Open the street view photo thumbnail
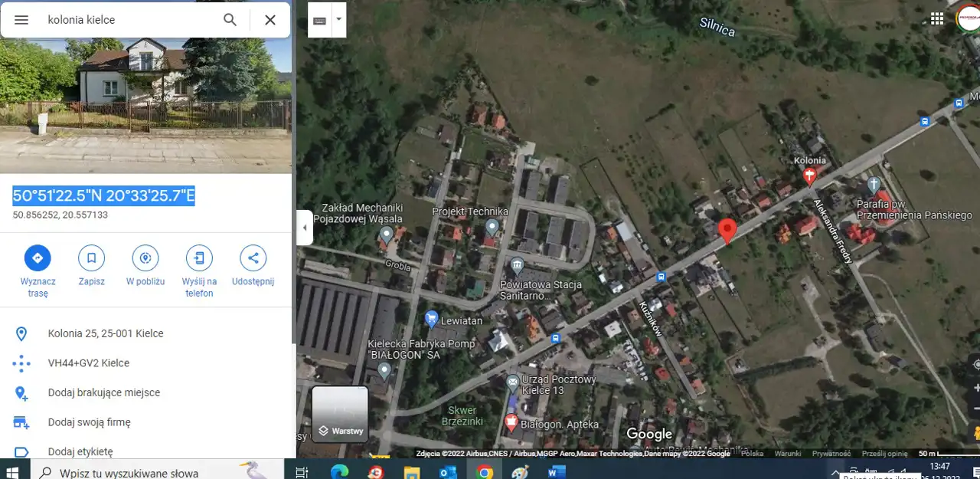The width and height of the screenshot is (980, 479). pos(145,87)
